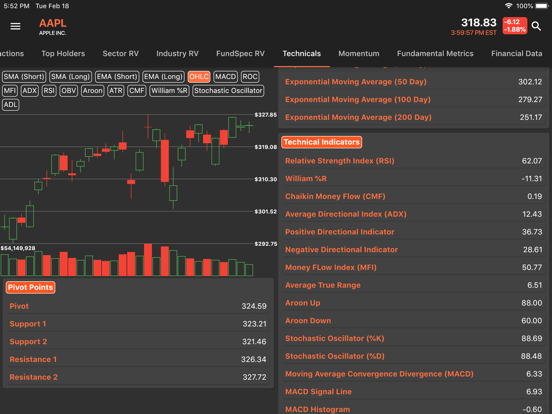Tap the AAPL ticker title
The image size is (552, 414).
[x=53, y=23]
